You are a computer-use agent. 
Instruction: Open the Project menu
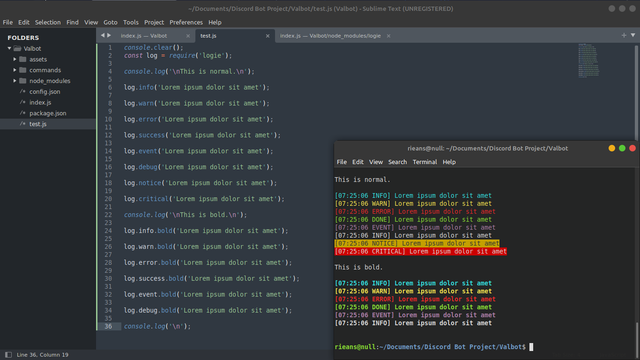click(154, 22)
